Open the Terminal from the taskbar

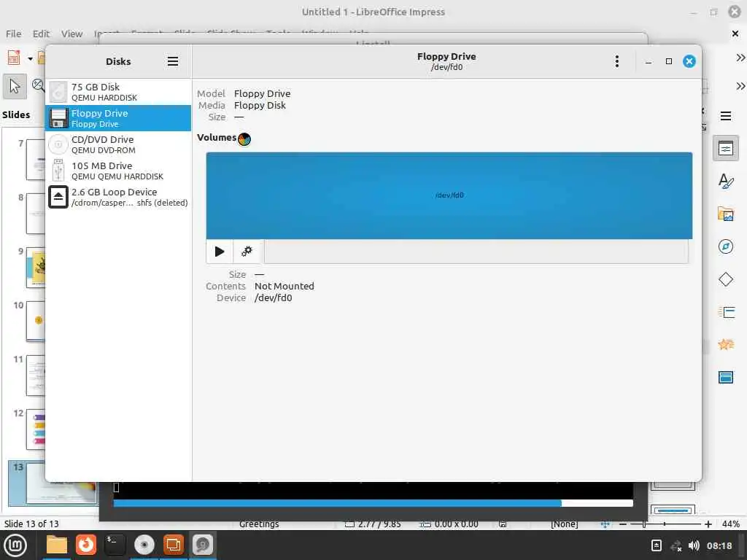click(115, 545)
